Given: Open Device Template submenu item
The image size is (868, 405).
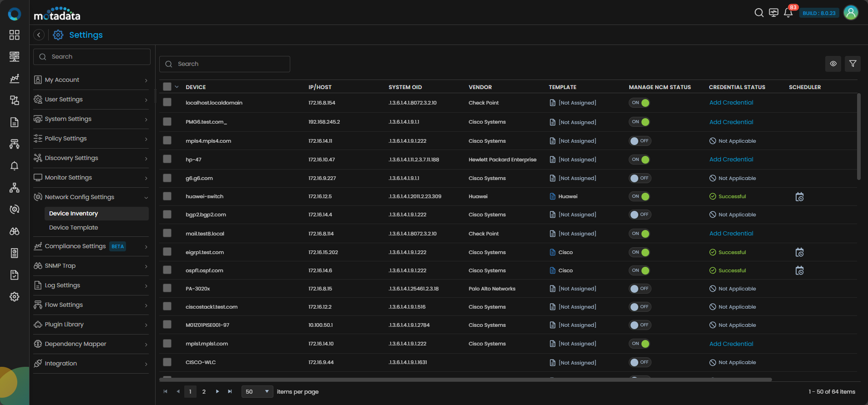Looking at the screenshot, I should (74, 228).
